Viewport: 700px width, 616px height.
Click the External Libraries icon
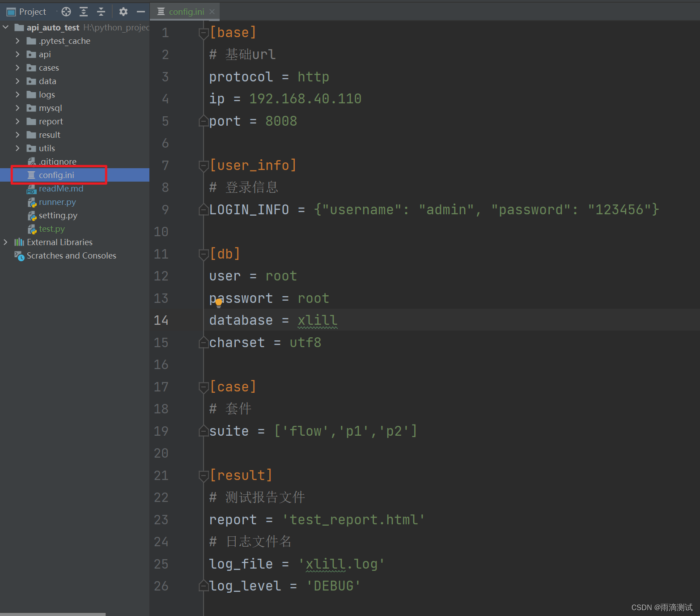point(19,242)
